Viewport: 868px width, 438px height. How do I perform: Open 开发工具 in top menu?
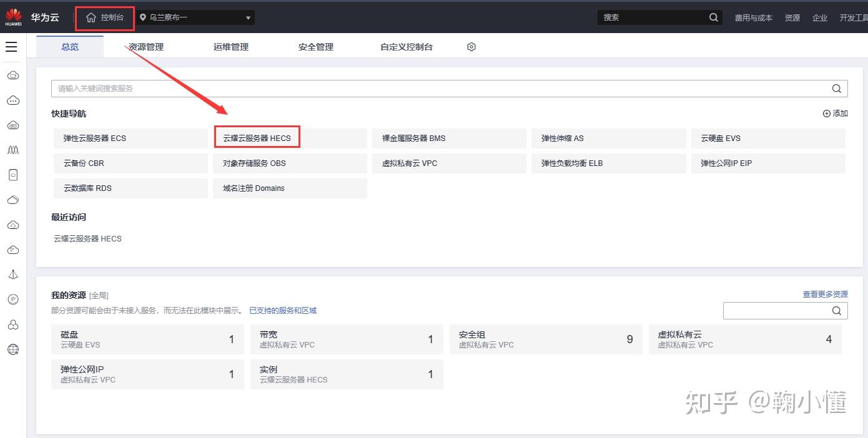854,18
